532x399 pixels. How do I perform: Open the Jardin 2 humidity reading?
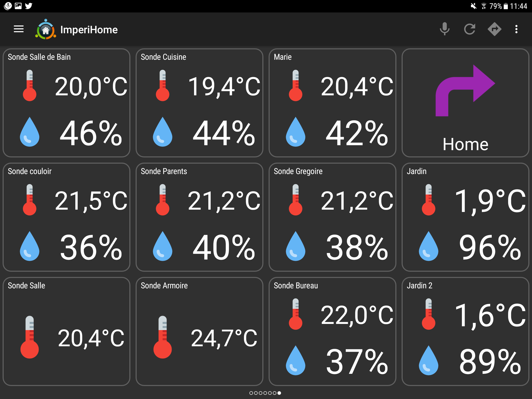click(490, 361)
